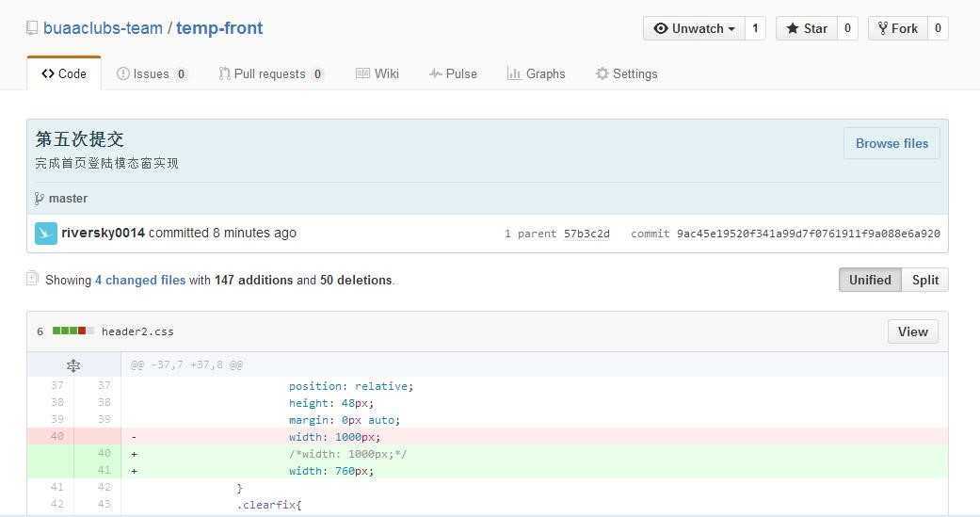Open the Pulse tab
The height and width of the screenshot is (517, 980).
pos(453,73)
